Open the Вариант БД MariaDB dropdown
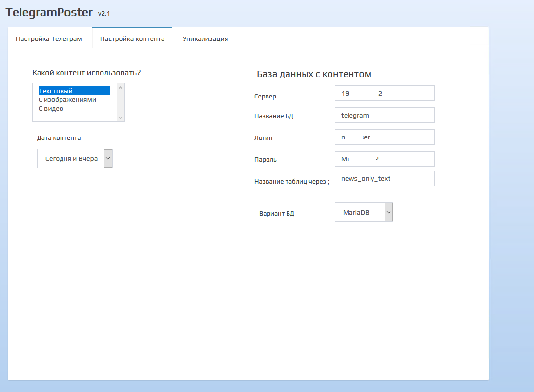Screen dimensions: 534x392 click(x=364, y=213)
